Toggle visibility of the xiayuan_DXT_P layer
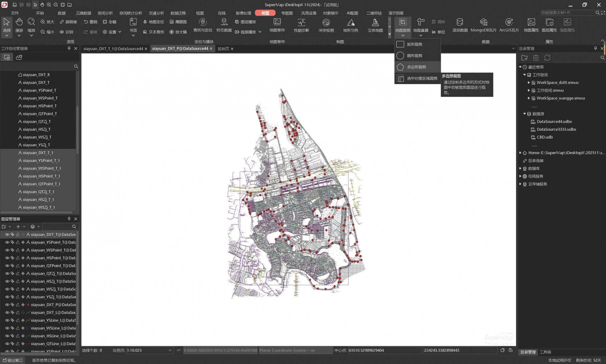This screenshot has width=606, height=364. (7, 305)
